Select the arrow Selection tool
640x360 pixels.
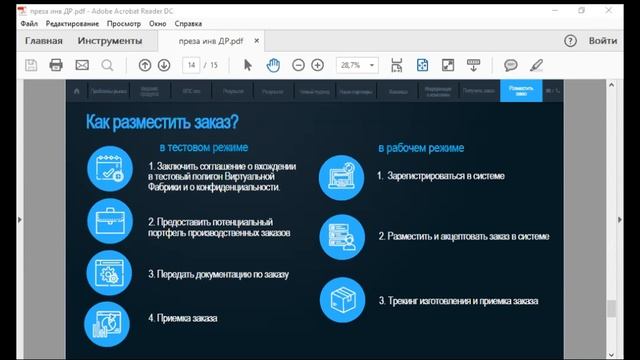pos(247,65)
